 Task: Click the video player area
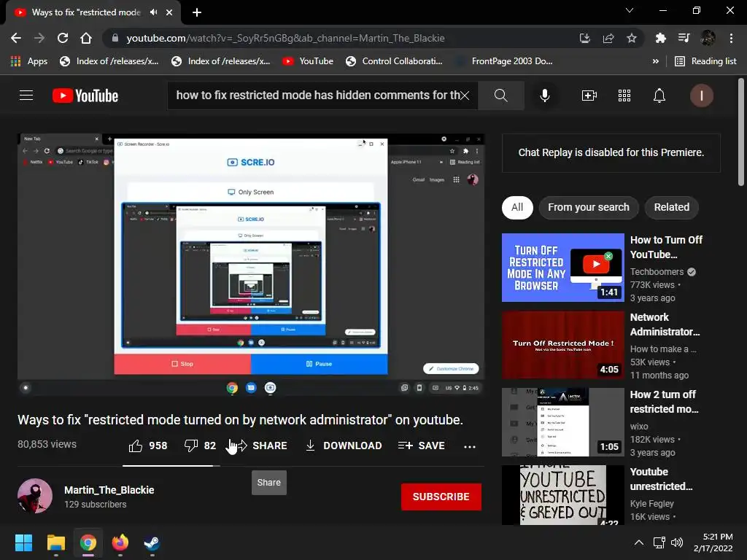pyautogui.click(x=251, y=265)
